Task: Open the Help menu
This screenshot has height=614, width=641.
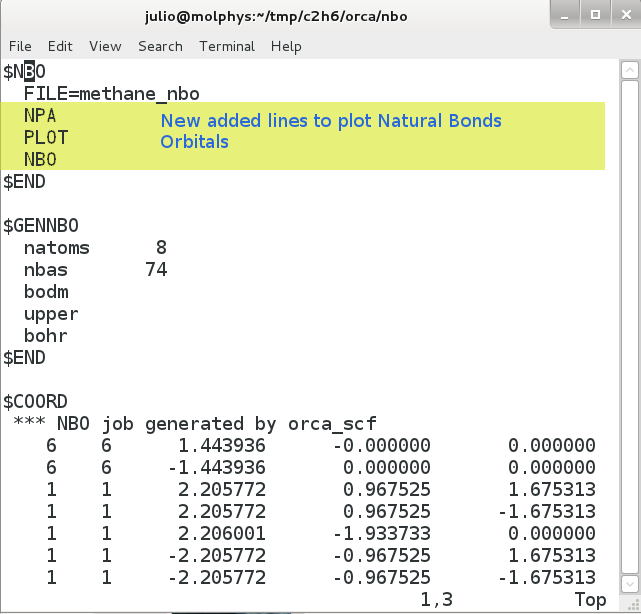Action: 286,46
